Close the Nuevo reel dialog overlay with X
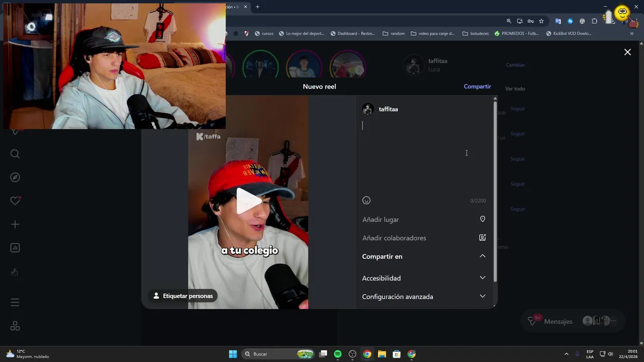This screenshot has height=362, width=644. (x=627, y=52)
